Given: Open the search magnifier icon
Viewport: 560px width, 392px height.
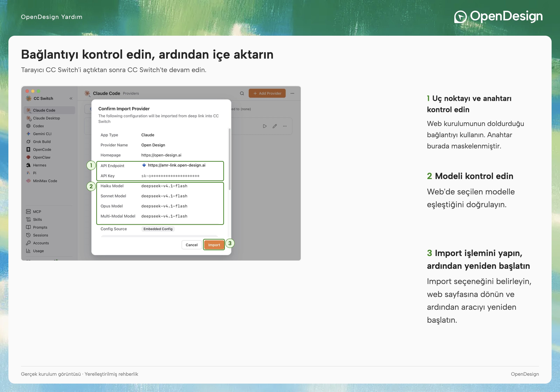Looking at the screenshot, I should tap(242, 93).
